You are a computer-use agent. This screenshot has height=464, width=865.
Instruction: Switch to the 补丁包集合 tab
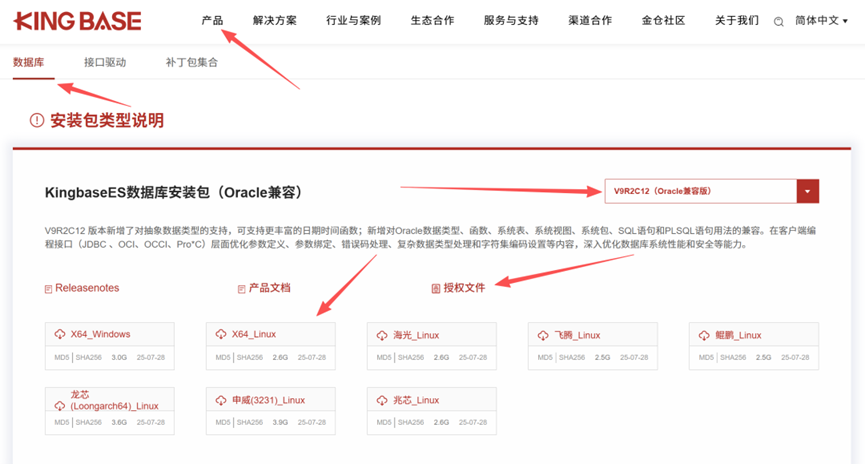(x=191, y=62)
